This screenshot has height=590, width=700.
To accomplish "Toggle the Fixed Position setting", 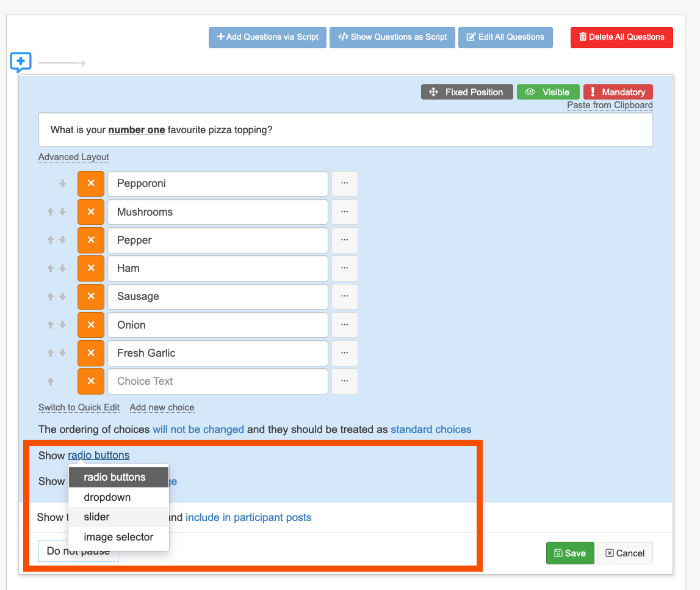I will click(x=466, y=92).
